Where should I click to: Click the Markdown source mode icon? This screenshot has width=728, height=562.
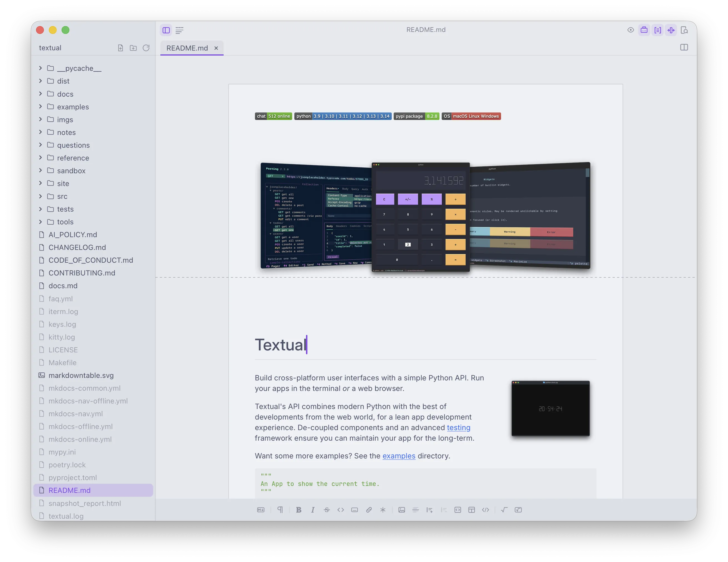point(261,510)
